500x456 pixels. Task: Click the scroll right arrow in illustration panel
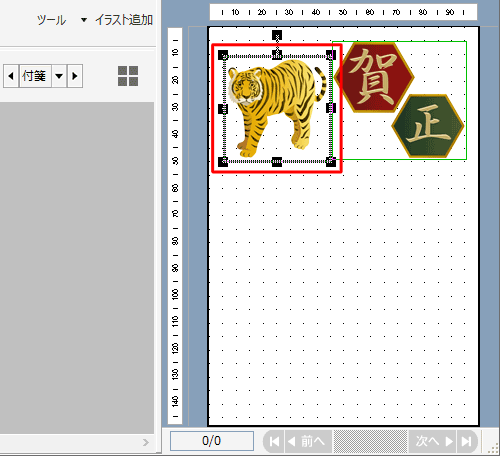[x=146, y=442]
